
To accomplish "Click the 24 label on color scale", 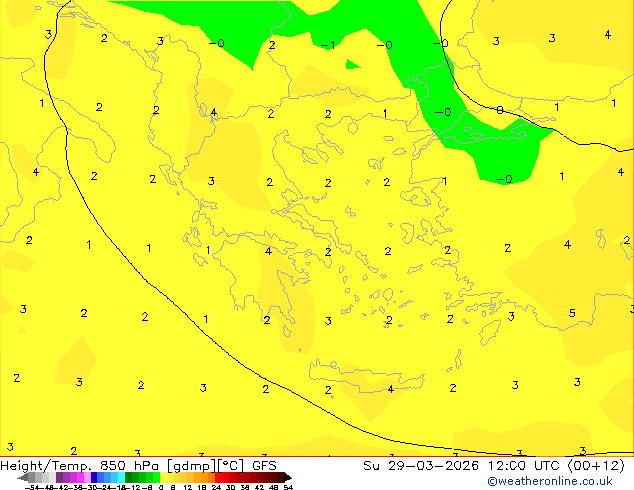I will coord(216,487).
